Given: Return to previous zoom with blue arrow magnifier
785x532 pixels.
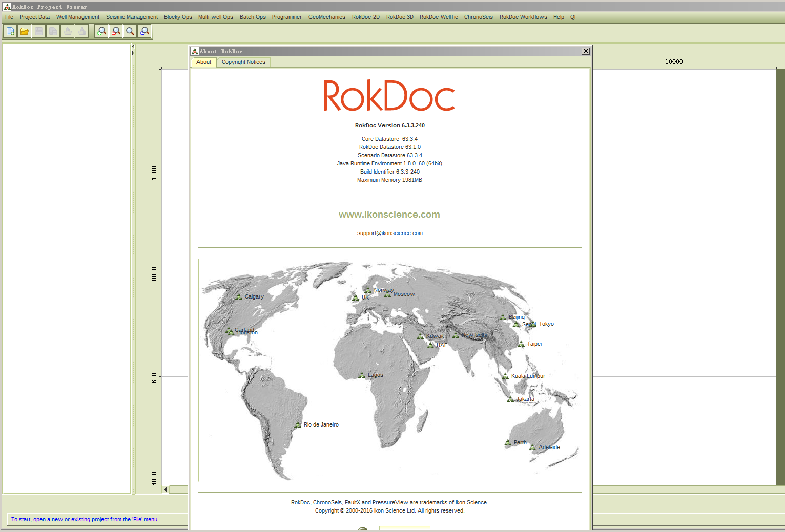Looking at the screenshot, I should (x=144, y=31).
